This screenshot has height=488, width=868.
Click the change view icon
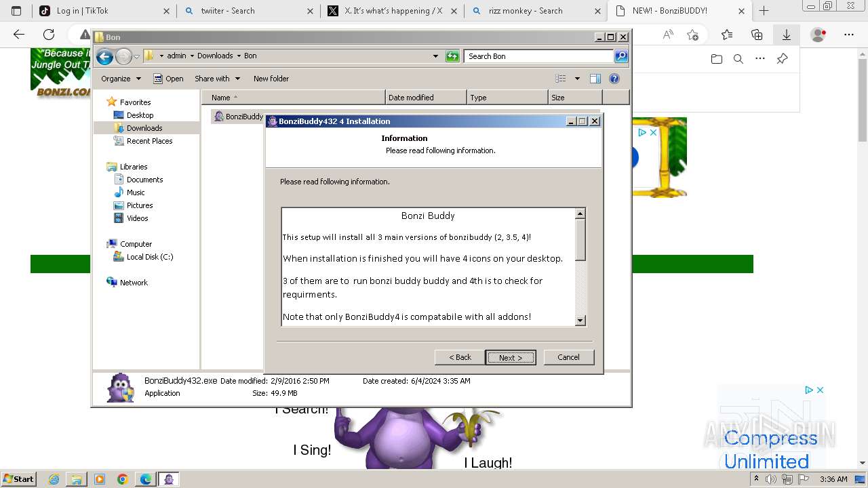(561, 79)
